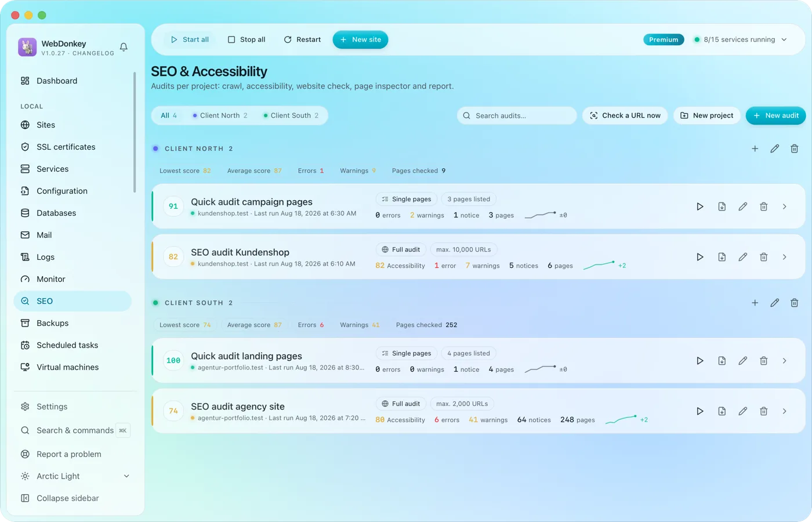Image resolution: width=812 pixels, height=522 pixels.
Task: Add audit to Client South project
Action: click(755, 303)
